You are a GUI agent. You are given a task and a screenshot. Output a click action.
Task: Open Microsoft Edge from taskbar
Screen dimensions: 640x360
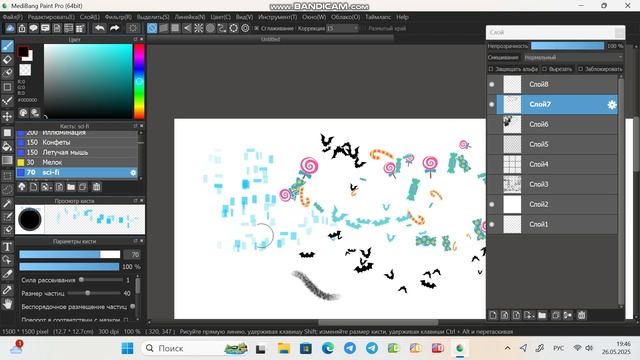tap(328, 348)
